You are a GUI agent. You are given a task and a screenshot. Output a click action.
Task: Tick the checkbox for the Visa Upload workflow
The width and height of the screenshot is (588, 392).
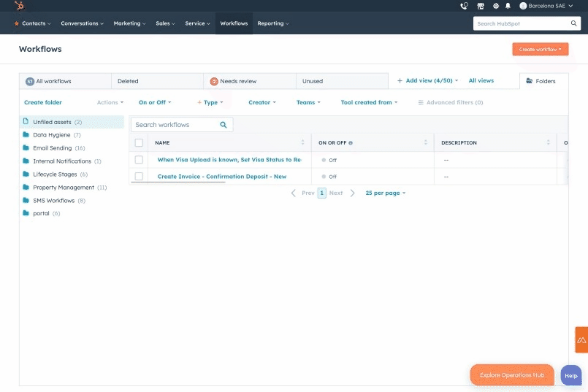139,160
